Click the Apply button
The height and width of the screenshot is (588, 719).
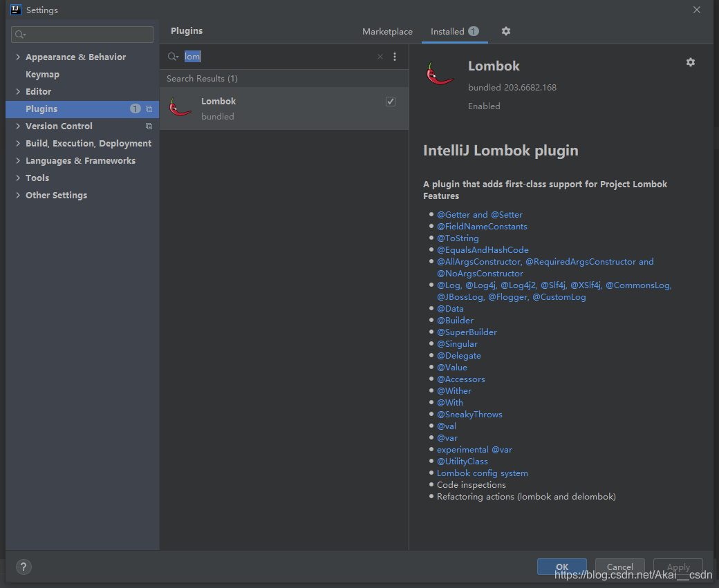678,567
